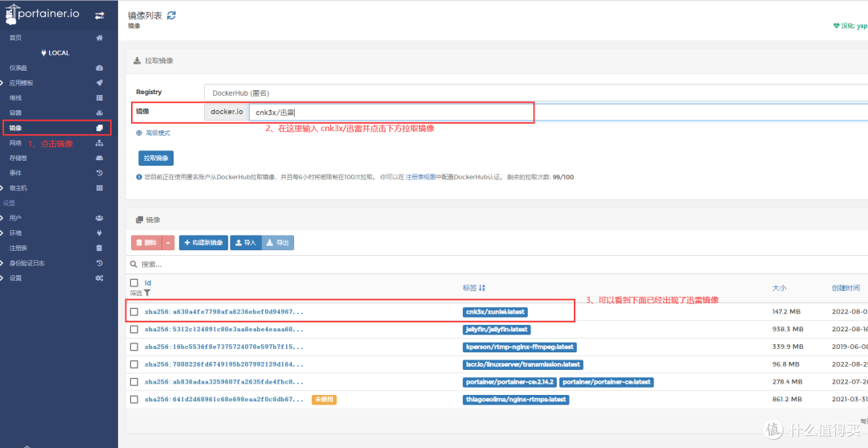Click the cnk3x/xunlei:latest tag
Screen dimensions: 868x448
(495, 312)
